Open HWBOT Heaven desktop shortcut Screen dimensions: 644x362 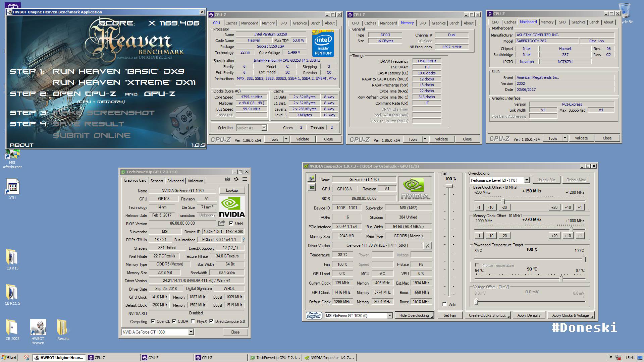point(38,332)
